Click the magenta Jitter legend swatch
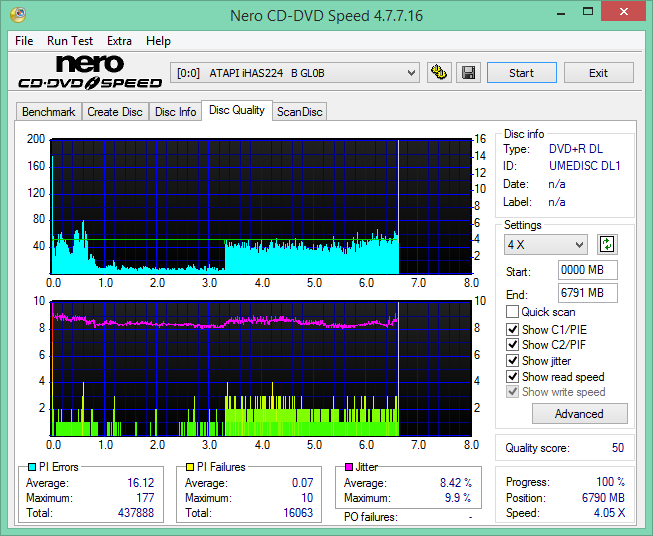653x536 pixels. coord(349,467)
